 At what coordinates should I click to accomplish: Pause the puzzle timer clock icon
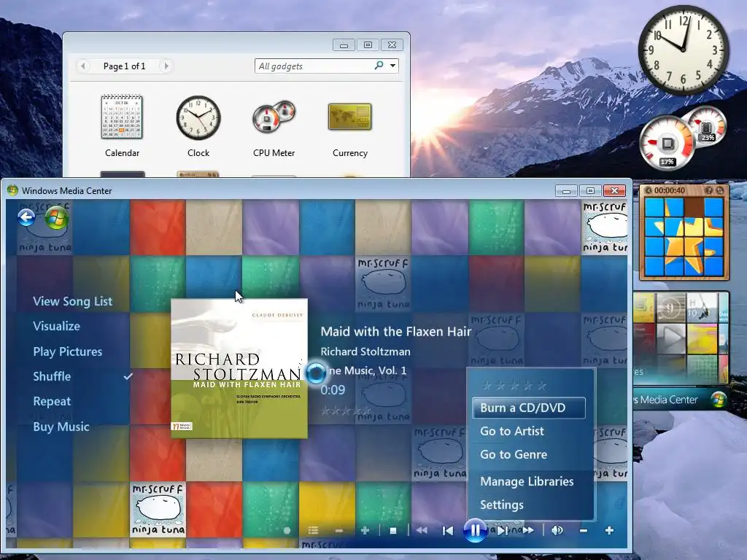(649, 190)
